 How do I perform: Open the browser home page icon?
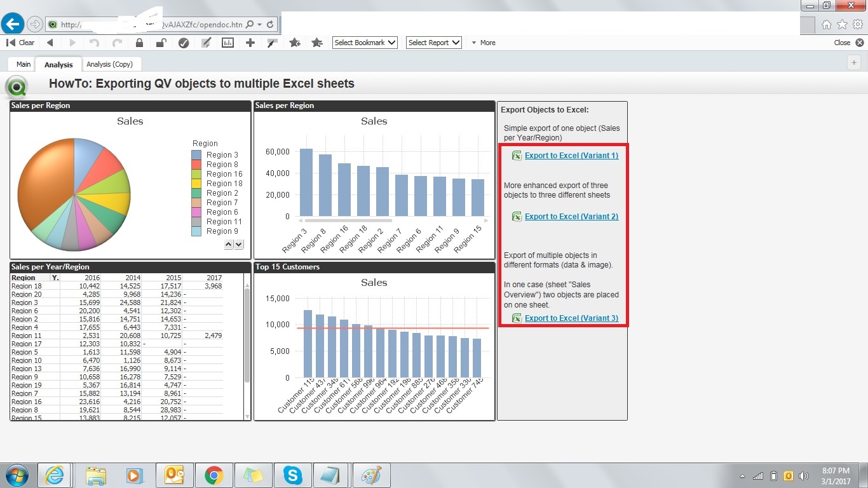point(826,24)
